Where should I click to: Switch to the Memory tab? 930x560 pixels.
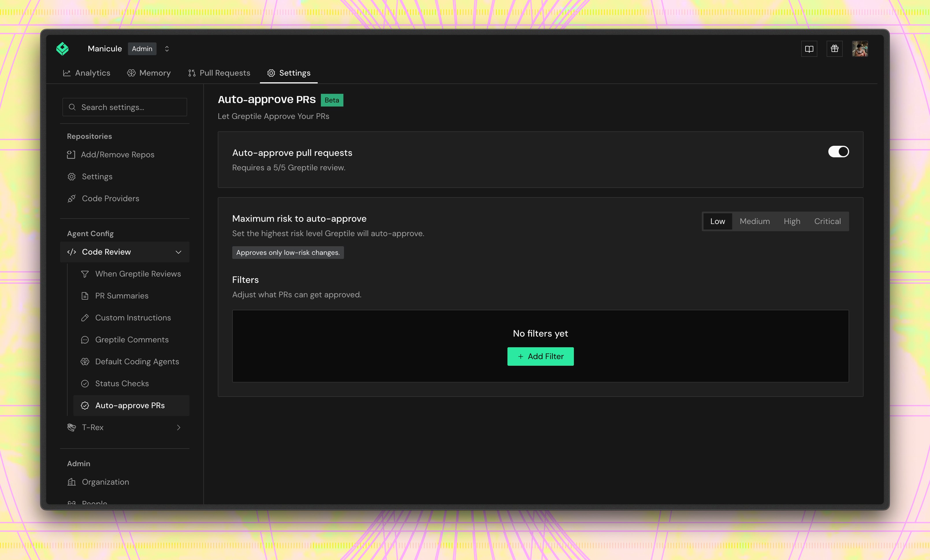(x=149, y=73)
